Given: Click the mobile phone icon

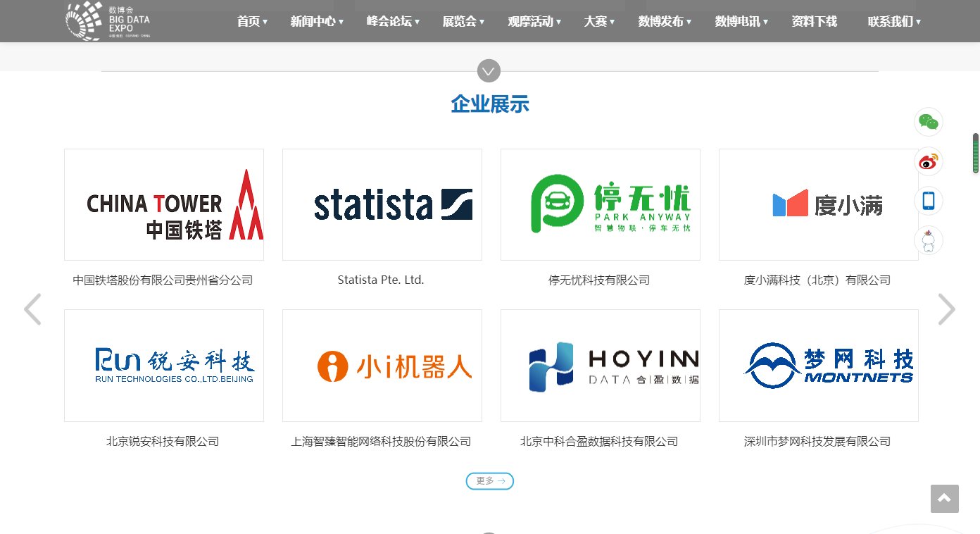Looking at the screenshot, I should point(928,201).
